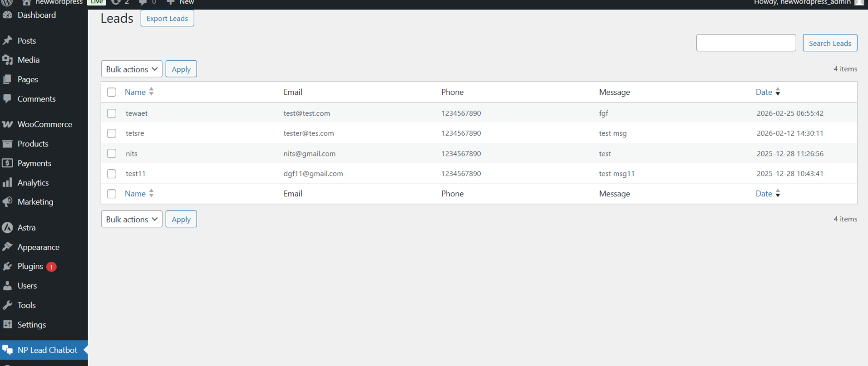Click the Tools wrench icon
The height and width of the screenshot is (366, 868).
(x=7, y=305)
